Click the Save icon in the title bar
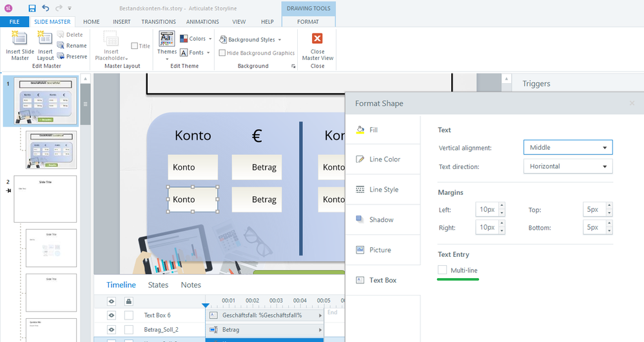The width and height of the screenshot is (644, 342). pyautogui.click(x=32, y=8)
